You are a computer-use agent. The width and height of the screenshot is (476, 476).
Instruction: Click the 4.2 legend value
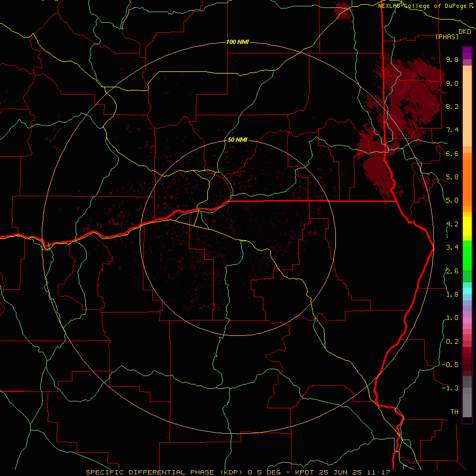pyautogui.click(x=452, y=224)
